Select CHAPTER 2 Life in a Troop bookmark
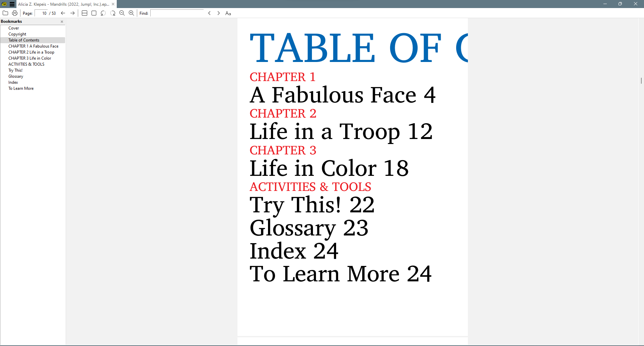The width and height of the screenshot is (644, 346). coord(31,52)
